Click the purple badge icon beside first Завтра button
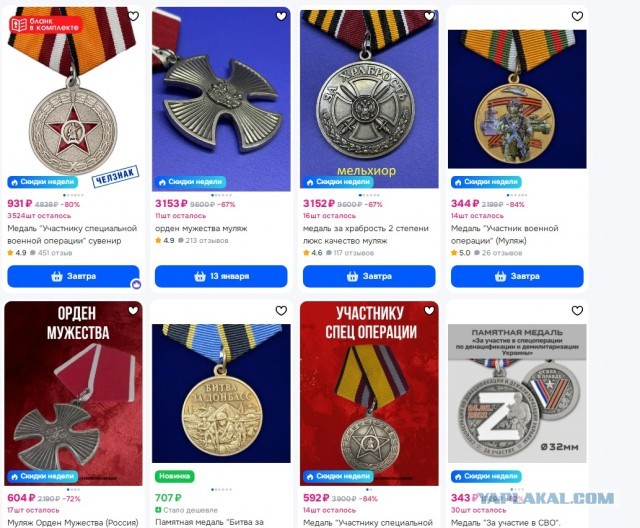The height and width of the screenshot is (528, 640). point(136,284)
